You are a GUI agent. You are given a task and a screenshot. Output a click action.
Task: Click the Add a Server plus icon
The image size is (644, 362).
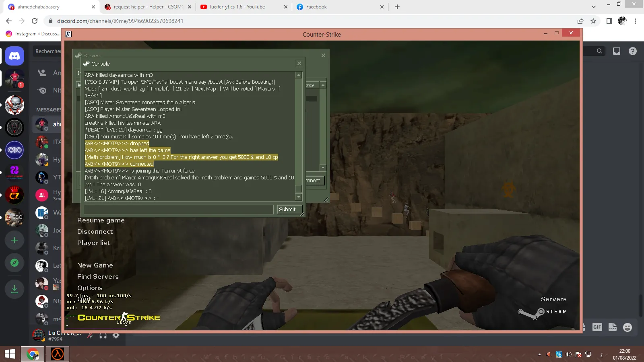tap(14, 240)
